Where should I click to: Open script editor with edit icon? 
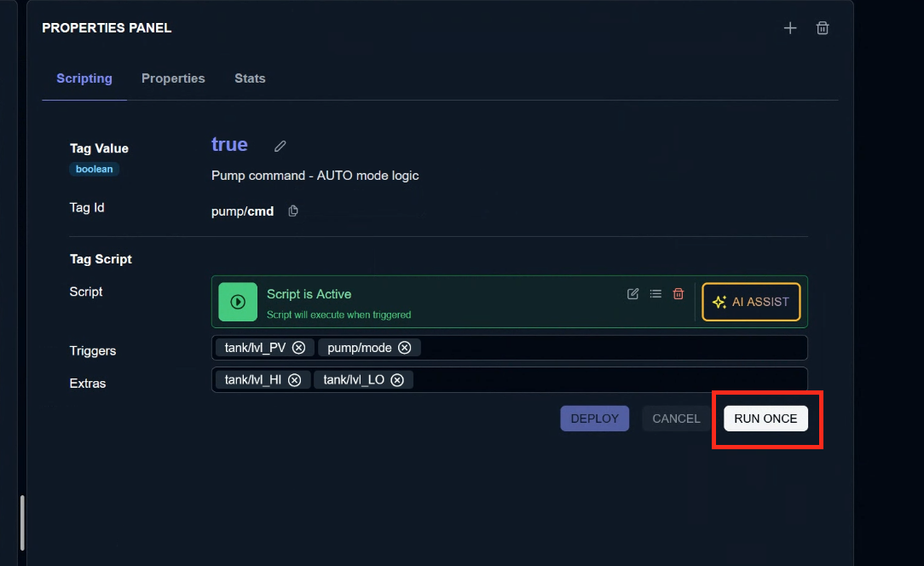point(632,294)
